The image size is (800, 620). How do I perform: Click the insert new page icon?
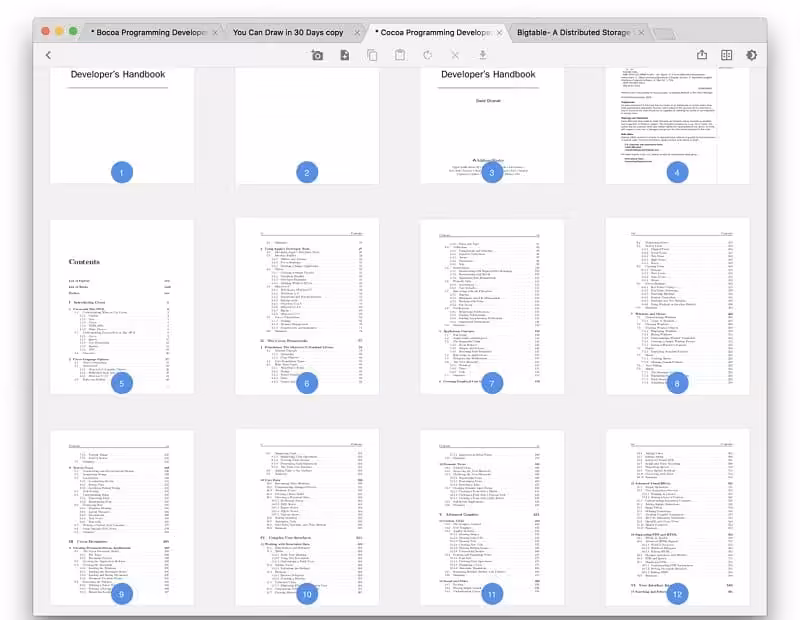tap(345, 55)
